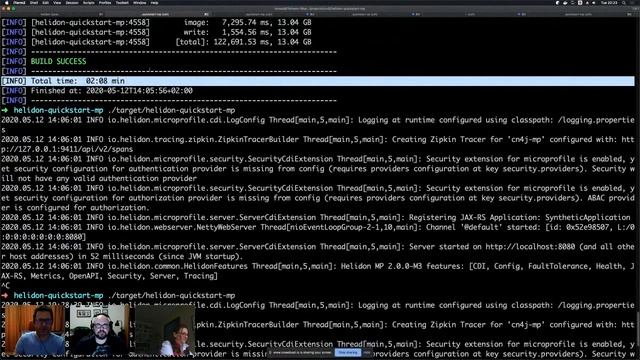Open the Profiles menu
Viewport: 640px width, 360px height.
(x=105, y=2)
